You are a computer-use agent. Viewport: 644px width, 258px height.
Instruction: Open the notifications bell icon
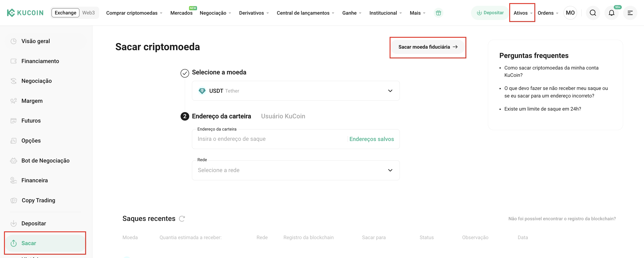611,13
